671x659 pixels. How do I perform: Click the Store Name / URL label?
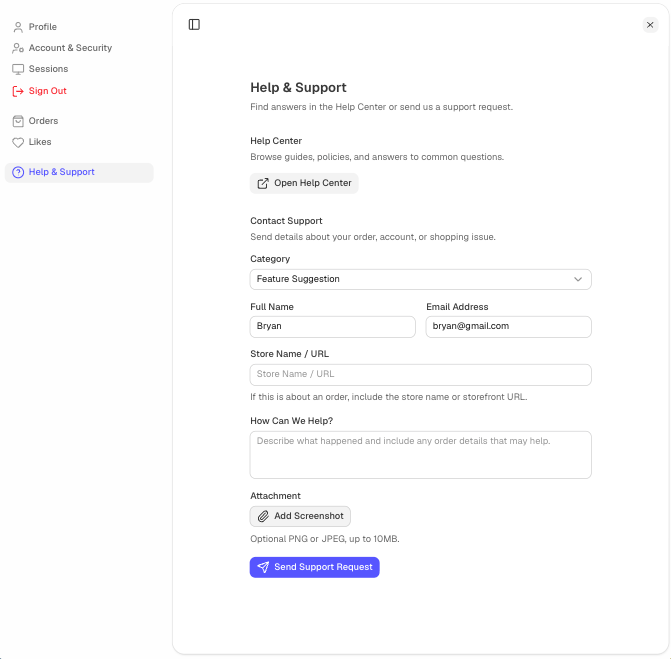[x=289, y=354]
